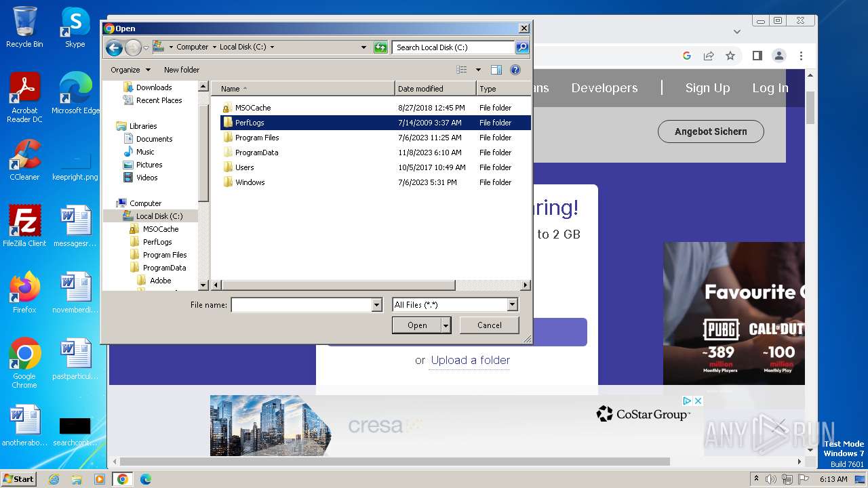Click file list horizontal scrollbar right arrow
Screen dimensions: 868x488
pos(525,285)
